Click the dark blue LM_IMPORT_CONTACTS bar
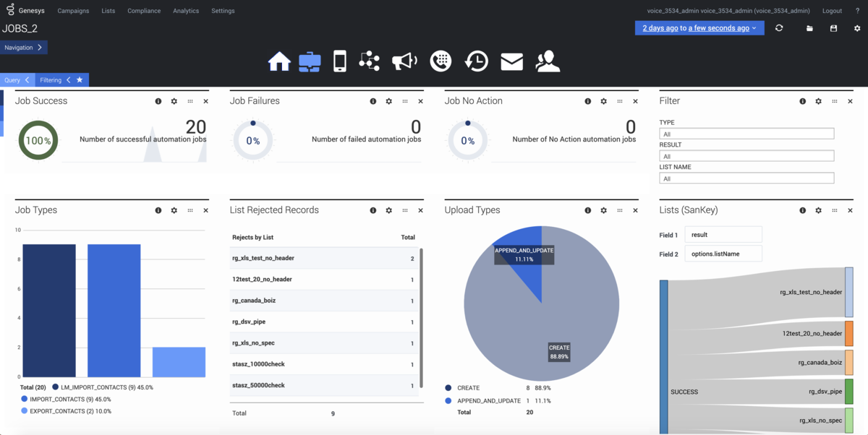The width and height of the screenshot is (868, 435). [49, 311]
